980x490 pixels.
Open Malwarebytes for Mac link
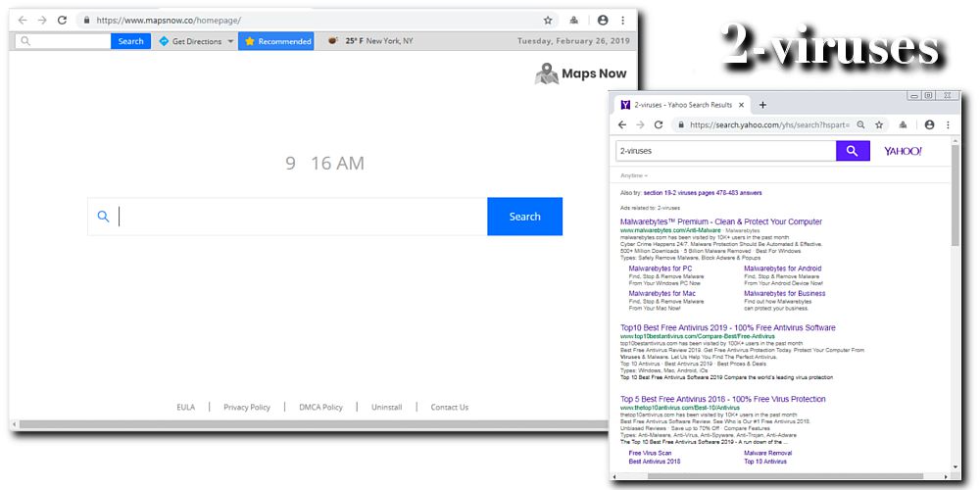pyautogui.click(x=661, y=294)
